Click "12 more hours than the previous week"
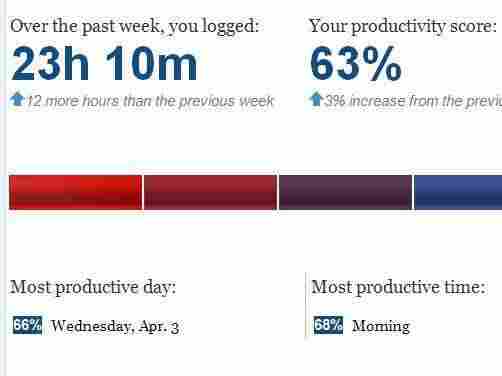The image size is (502, 376). (x=150, y=101)
